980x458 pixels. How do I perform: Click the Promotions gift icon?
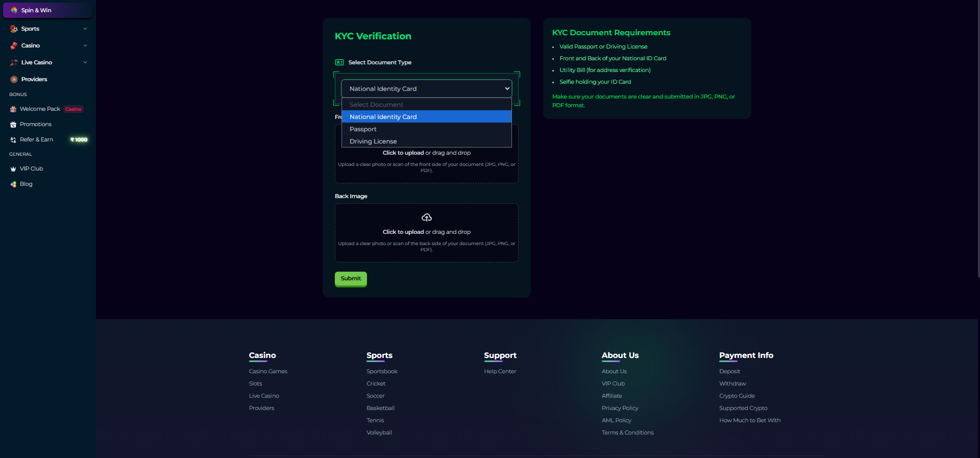[13, 125]
